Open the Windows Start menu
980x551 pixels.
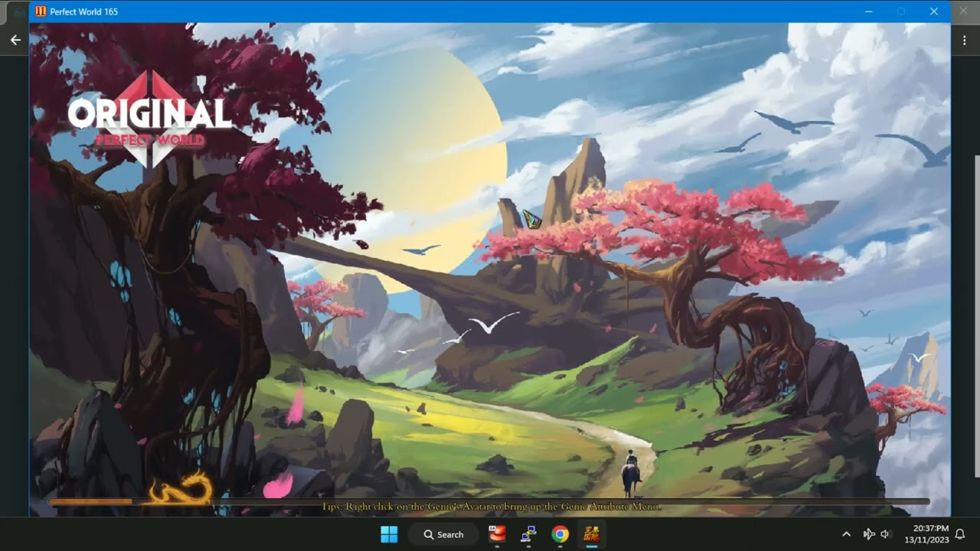[x=389, y=534]
